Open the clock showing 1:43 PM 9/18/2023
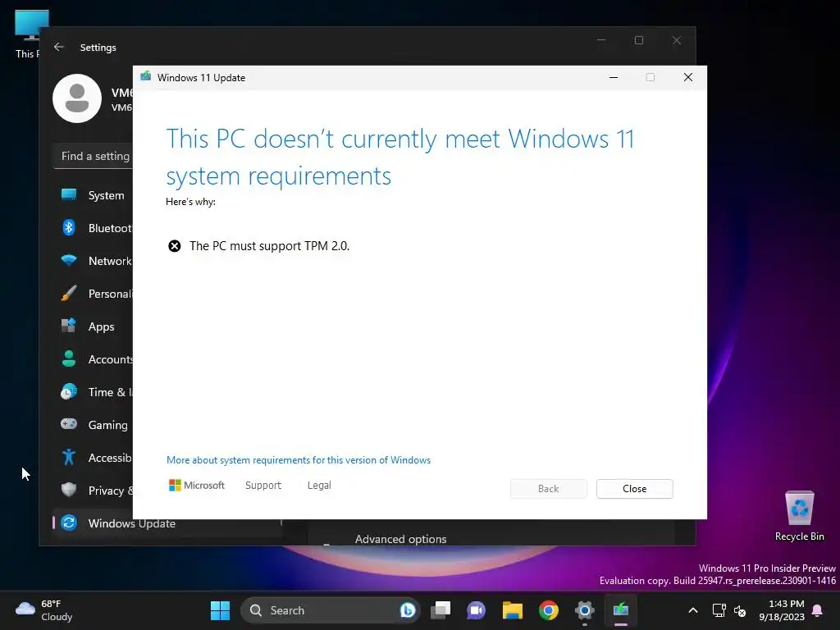Viewport: 840px width, 630px height. click(782, 610)
